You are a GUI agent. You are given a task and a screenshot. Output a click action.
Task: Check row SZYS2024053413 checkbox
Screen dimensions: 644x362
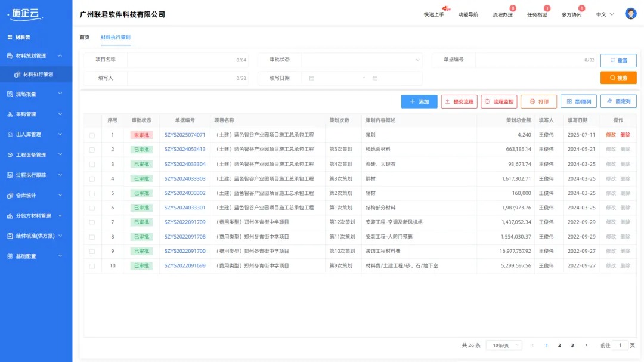click(x=92, y=150)
